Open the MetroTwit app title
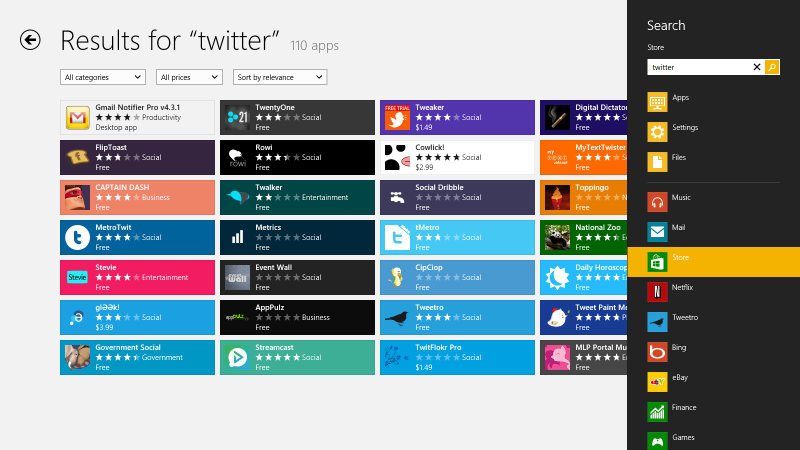This screenshot has height=450, width=800. 113,228
